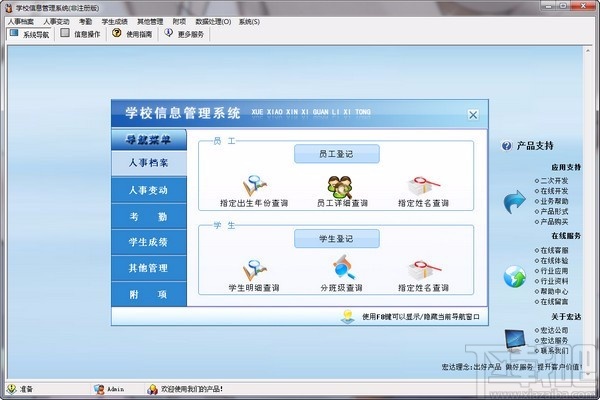Click the welcome message icon in status bar
Image resolution: width=600 pixels, height=400 pixels.
pos(152,389)
